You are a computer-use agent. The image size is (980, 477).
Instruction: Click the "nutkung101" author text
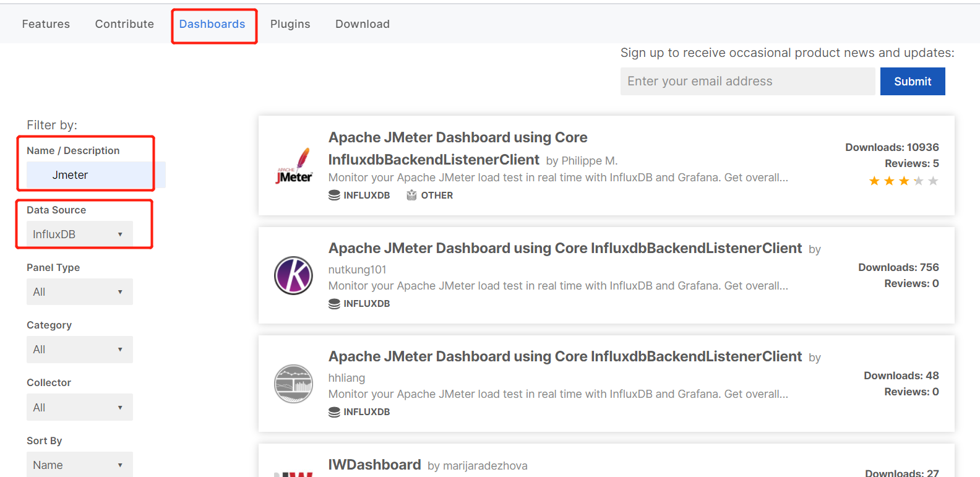357,270
